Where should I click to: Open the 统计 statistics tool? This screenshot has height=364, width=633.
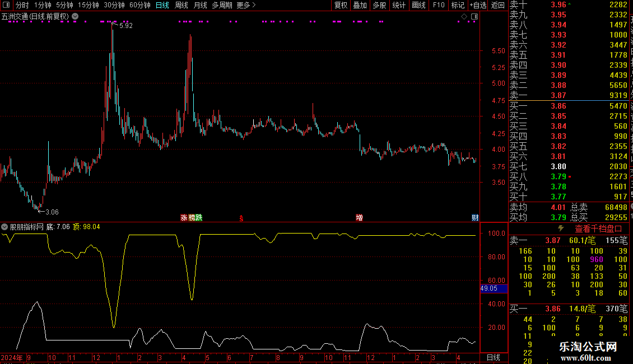pyautogui.click(x=399, y=5)
